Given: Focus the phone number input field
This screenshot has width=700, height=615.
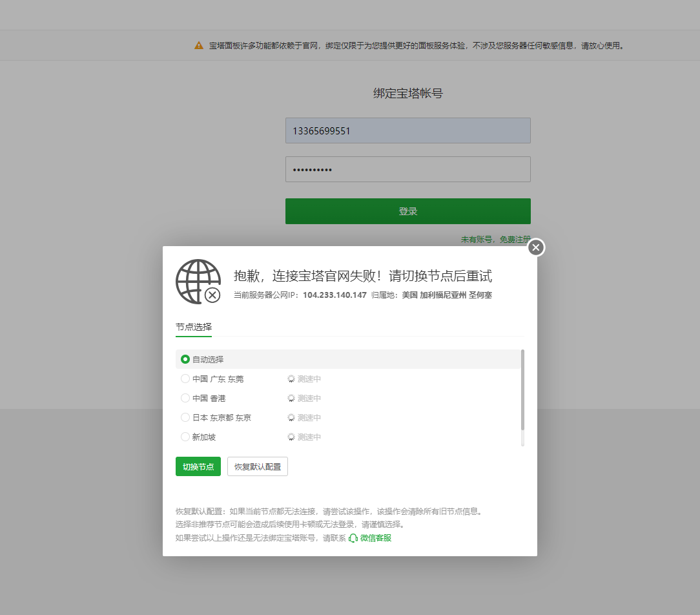Looking at the screenshot, I should 408,130.
